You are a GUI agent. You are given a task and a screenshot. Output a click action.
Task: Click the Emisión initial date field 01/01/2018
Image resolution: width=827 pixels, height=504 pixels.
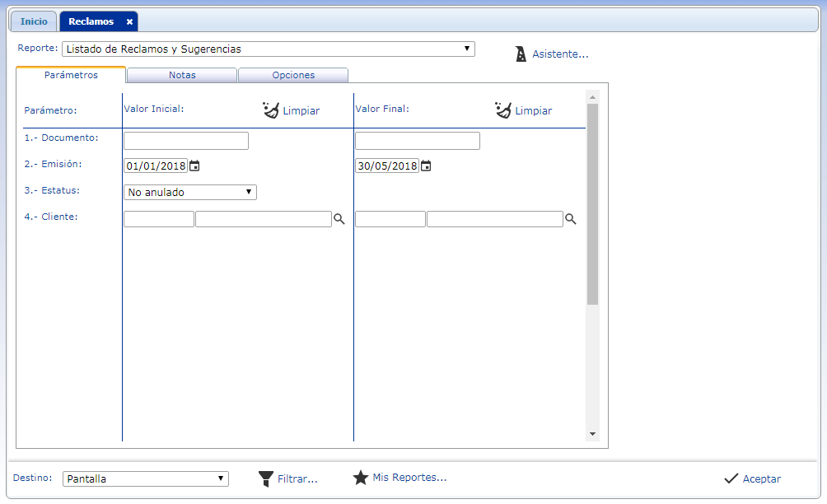pyautogui.click(x=157, y=166)
